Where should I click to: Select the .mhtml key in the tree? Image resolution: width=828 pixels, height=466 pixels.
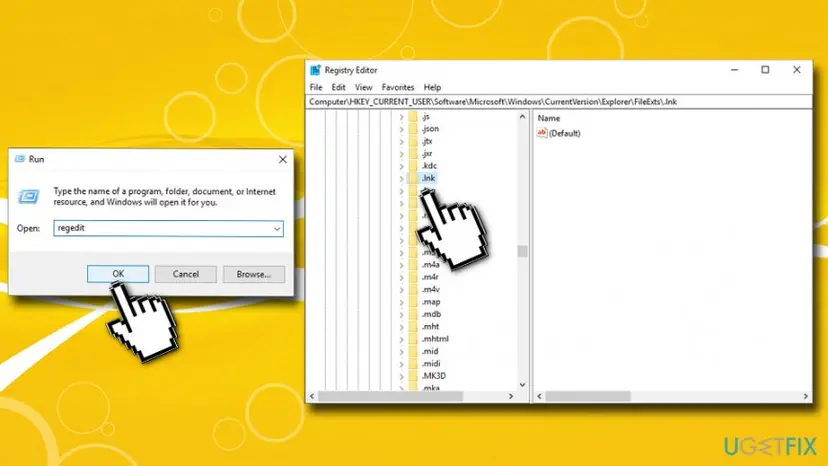click(x=435, y=339)
